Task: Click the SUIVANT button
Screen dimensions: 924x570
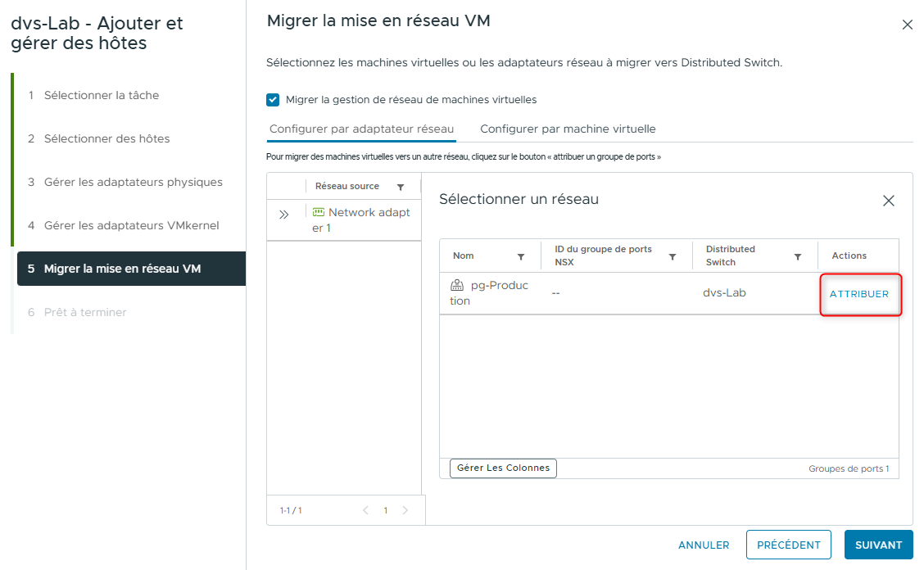Action: click(878, 545)
